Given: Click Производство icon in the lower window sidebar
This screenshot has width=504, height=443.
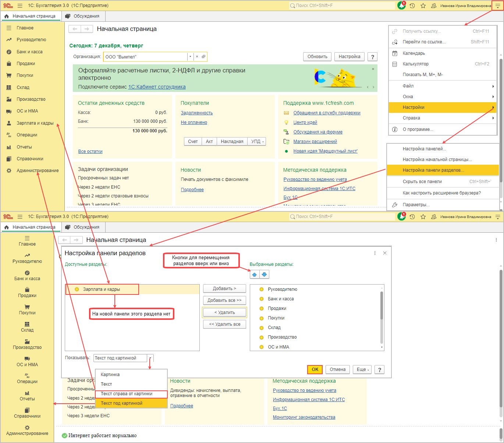Looking at the screenshot, I should (x=27, y=342).
